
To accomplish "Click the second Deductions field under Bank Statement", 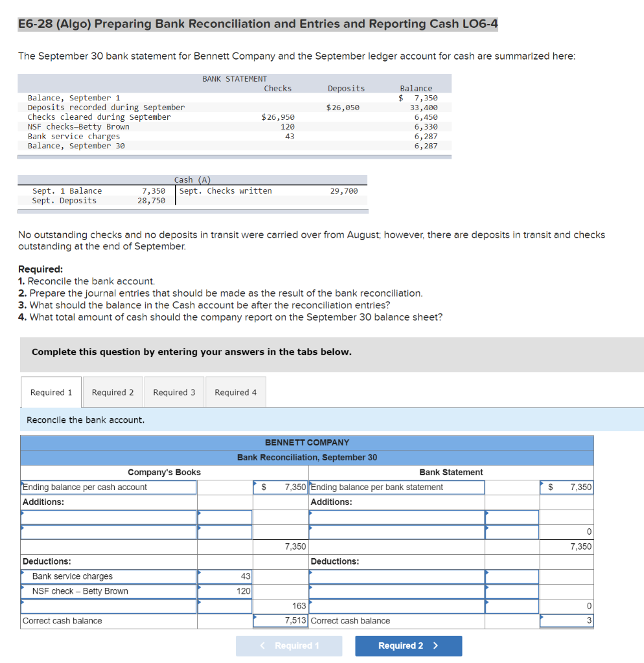I will [x=395, y=591].
